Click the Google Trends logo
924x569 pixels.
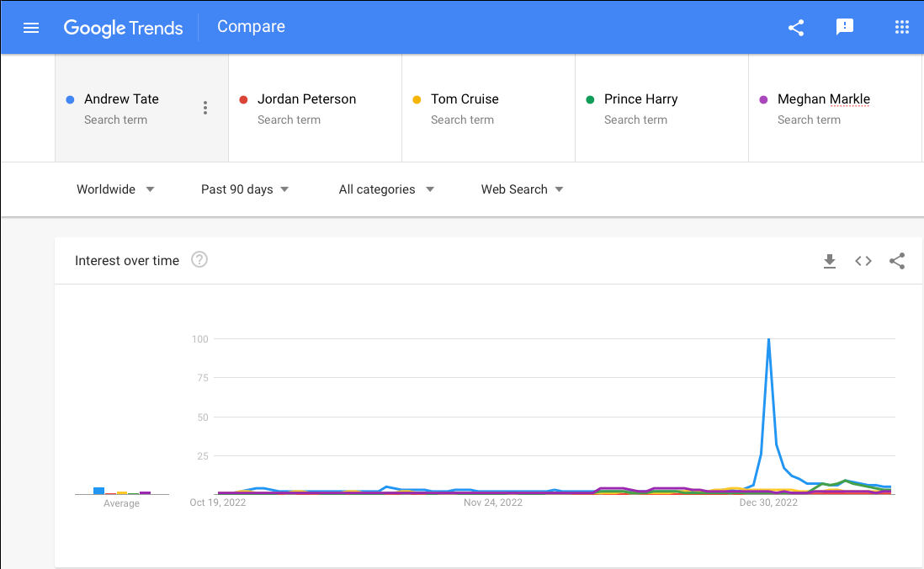point(124,27)
